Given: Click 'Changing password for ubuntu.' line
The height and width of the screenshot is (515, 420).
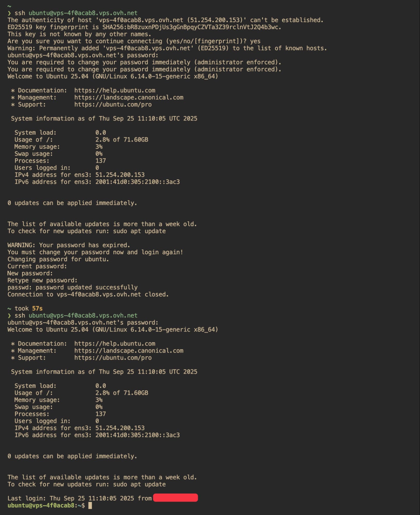Looking at the screenshot, I should coord(58,259).
